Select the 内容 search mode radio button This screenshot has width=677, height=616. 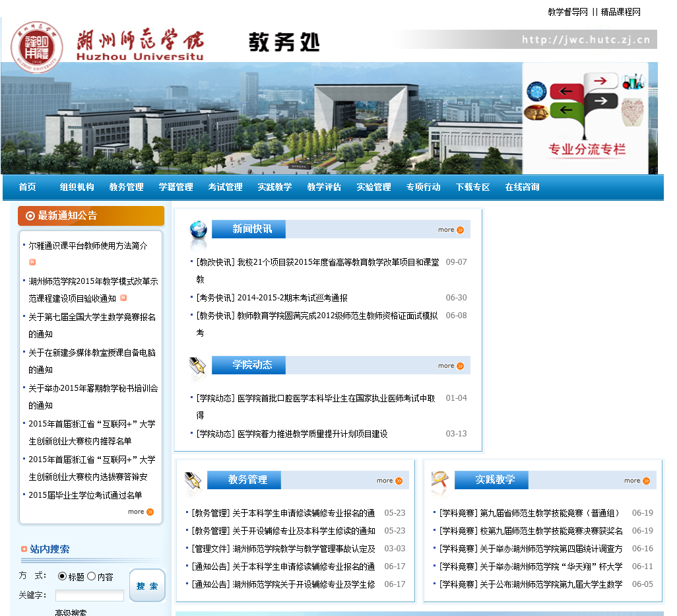91,576
